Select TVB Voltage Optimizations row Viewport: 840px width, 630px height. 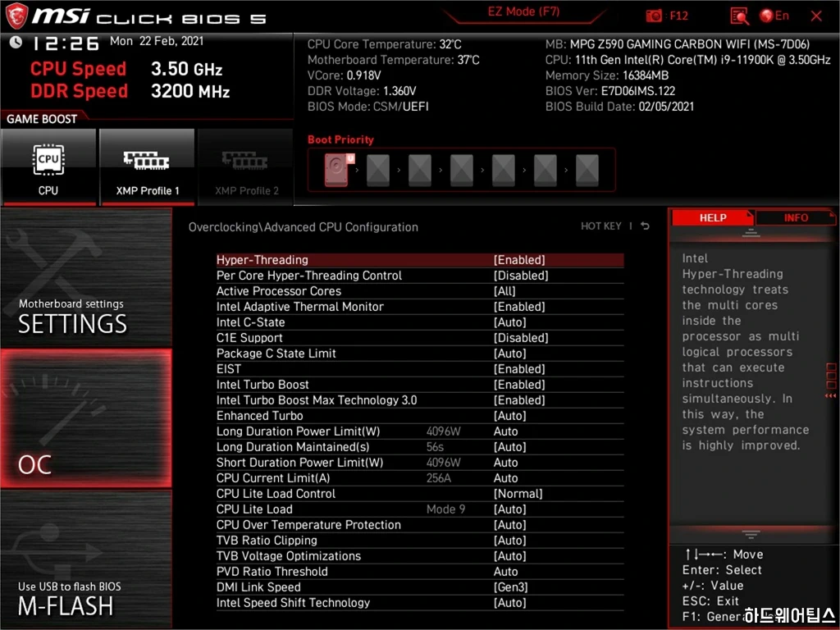(x=420, y=555)
